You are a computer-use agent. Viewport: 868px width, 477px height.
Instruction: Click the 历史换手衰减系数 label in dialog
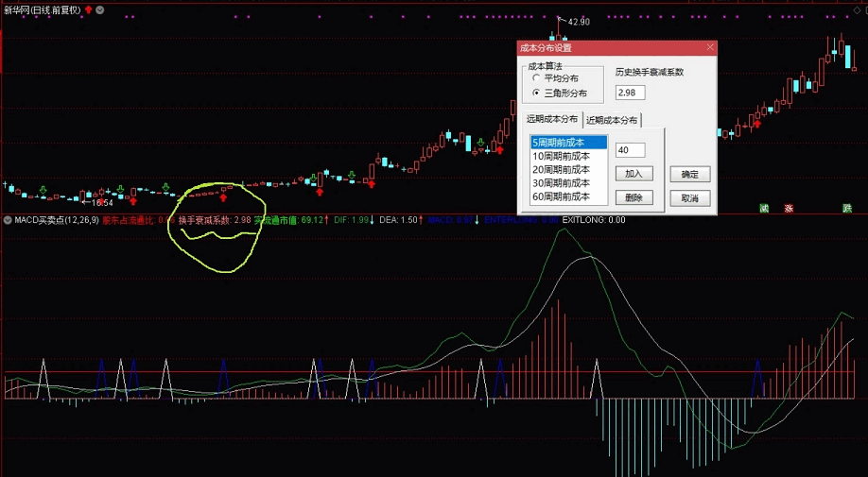click(x=650, y=73)
